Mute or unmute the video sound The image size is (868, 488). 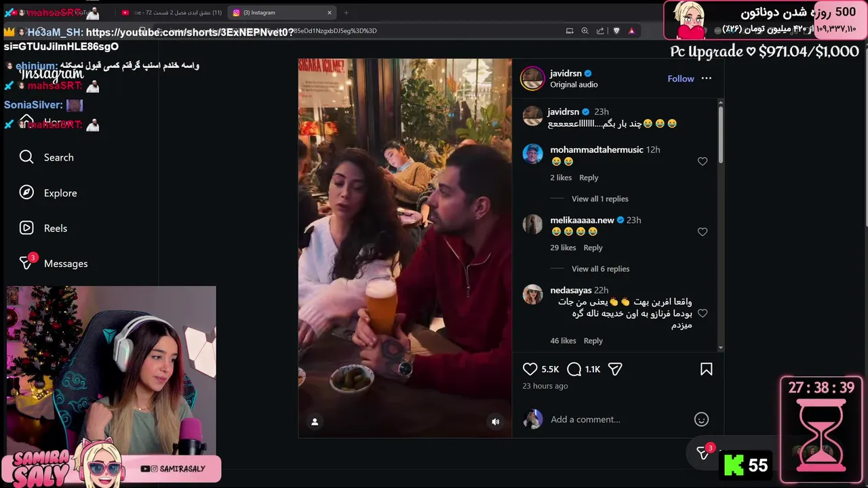tap(496, 422)
